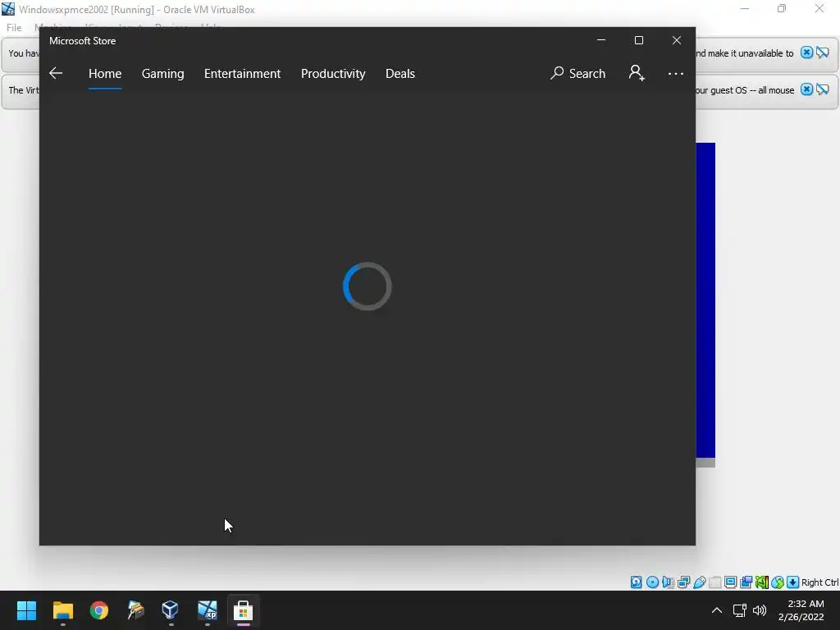Click the VirtualBox display settings icon

[730, 582]
